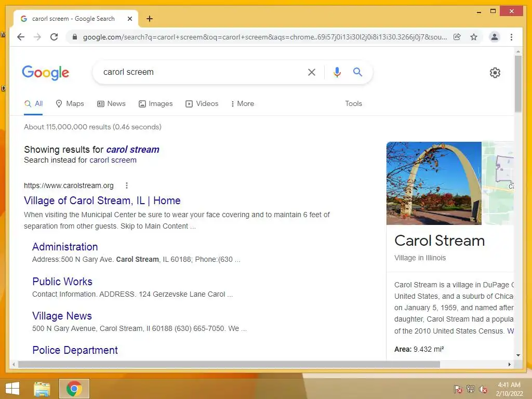Open the Windows Start button
The image size is (532, 399).
pyautogui.click(x=12, y=389)
